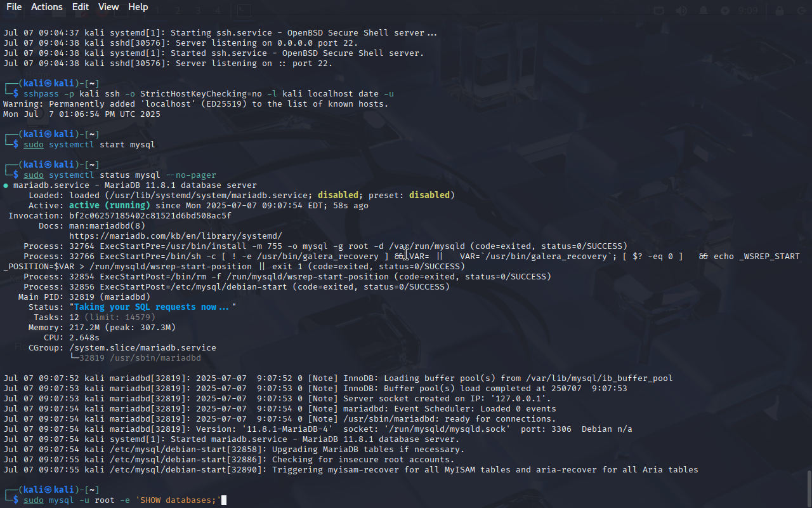Click the Invocation ID 'bf2c06257185402c81521d6bd508ac5f'

point(150,216)
